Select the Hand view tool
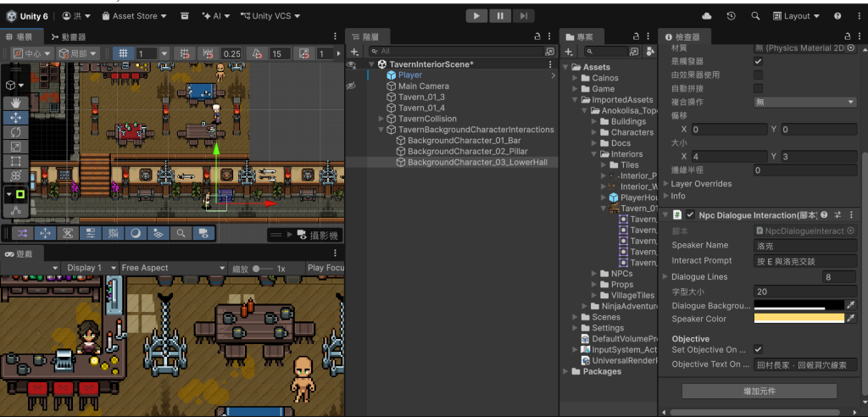 pyautogui.click(x=15, y=103)
